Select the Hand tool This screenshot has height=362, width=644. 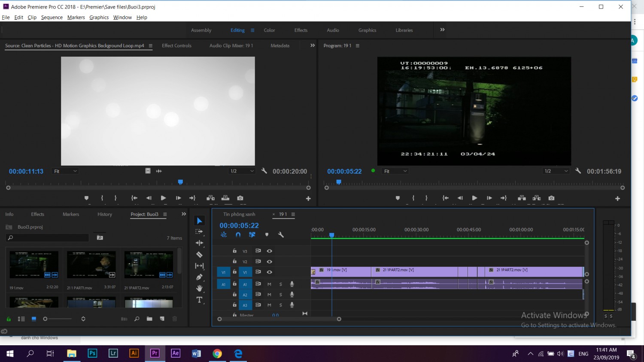tap(199, 288)
